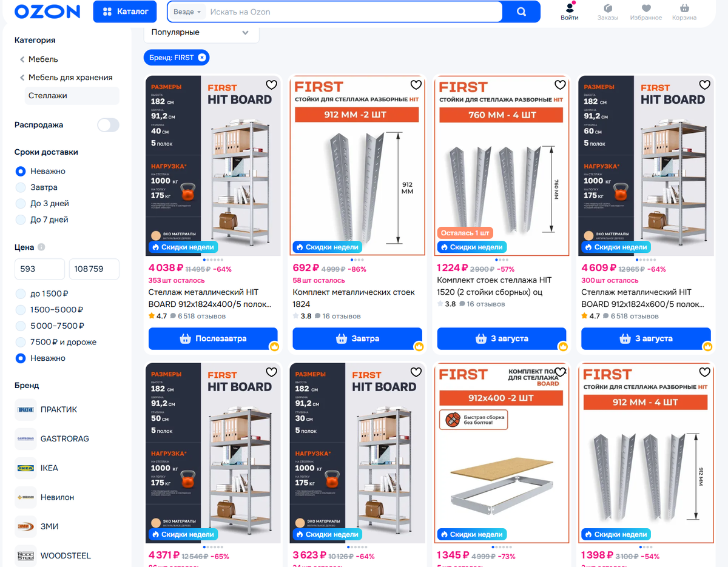Screen dimensions: 728x567
Task: Expand the Везде search scope dropdown
Action: click(187, 12)
